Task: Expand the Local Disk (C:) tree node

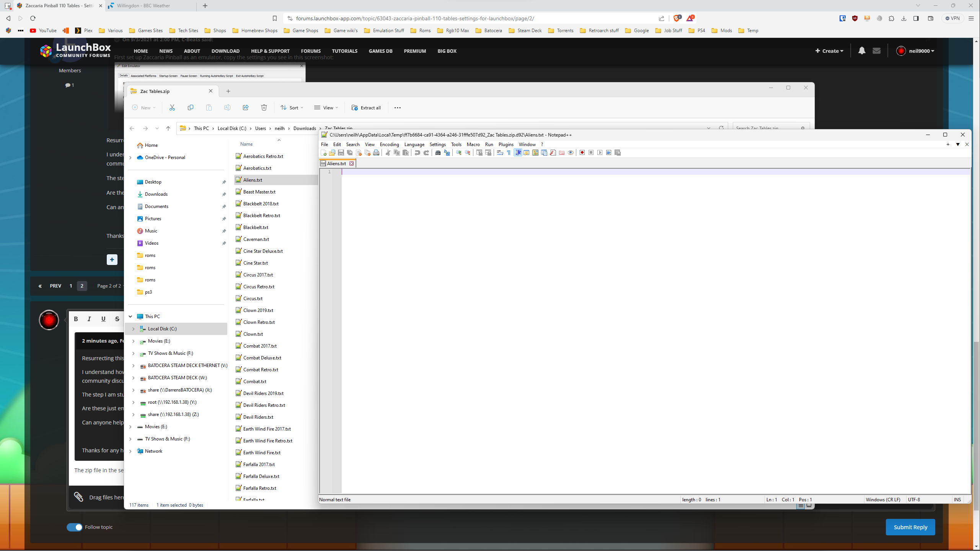Action: (x=134, y=329)
